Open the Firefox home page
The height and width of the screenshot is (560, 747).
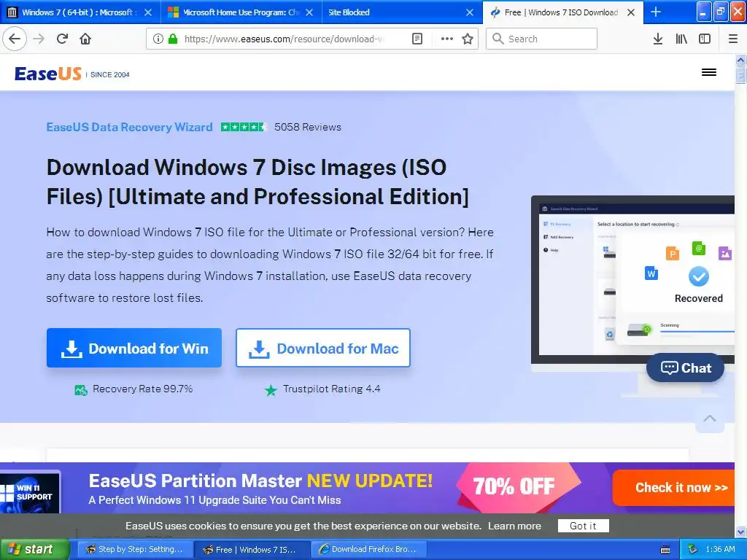pos(85,39)
